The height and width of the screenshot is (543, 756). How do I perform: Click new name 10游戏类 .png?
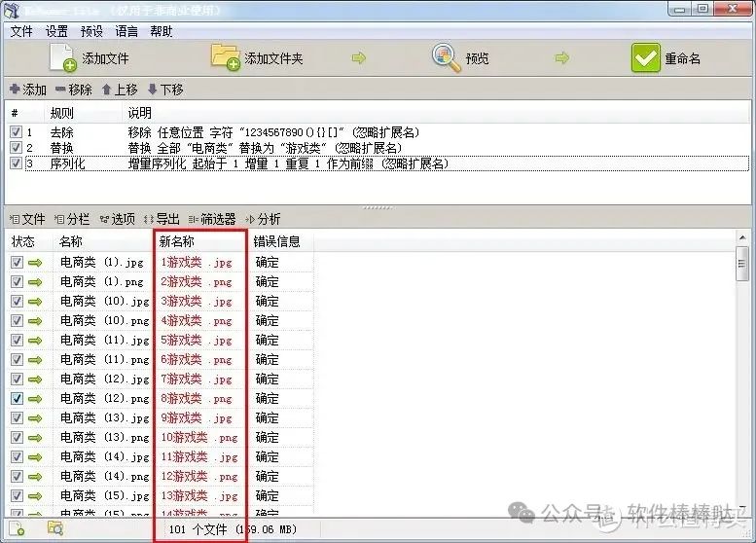[x=199, y=438]
